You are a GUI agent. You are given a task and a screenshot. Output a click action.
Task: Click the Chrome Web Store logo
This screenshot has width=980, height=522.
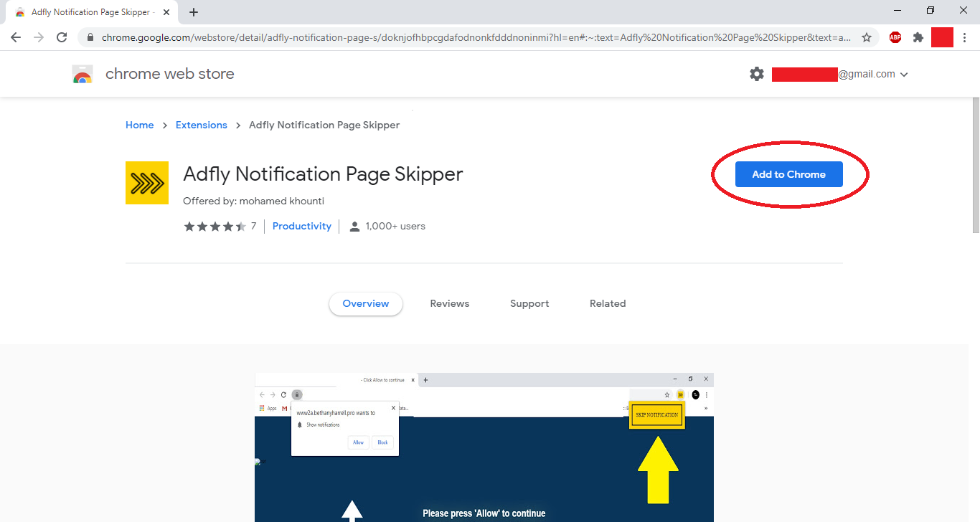tap(83, 74)
